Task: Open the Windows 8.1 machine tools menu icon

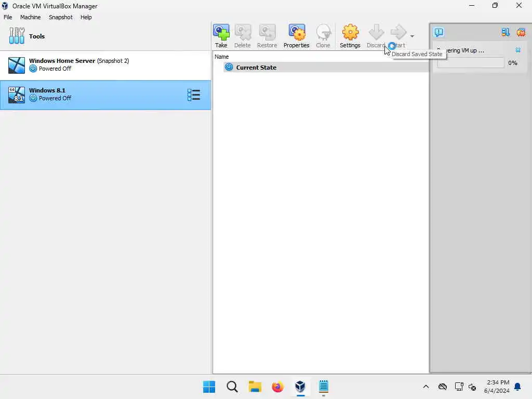Action: point(194,95)
